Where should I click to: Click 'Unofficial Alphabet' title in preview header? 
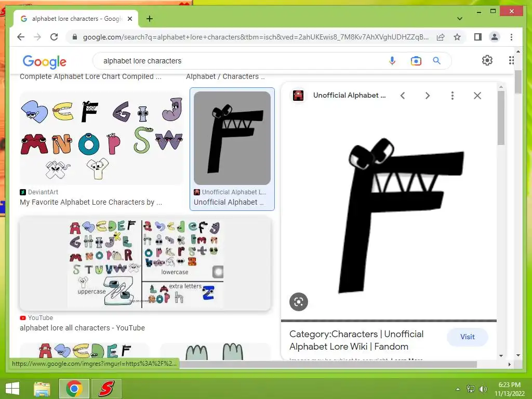tap(350, 96)
